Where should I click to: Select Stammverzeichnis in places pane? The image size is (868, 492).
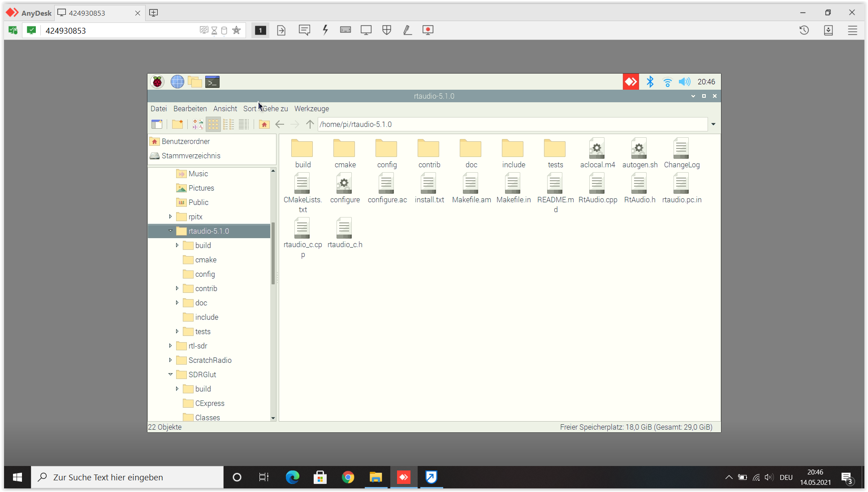click(191, 156)
